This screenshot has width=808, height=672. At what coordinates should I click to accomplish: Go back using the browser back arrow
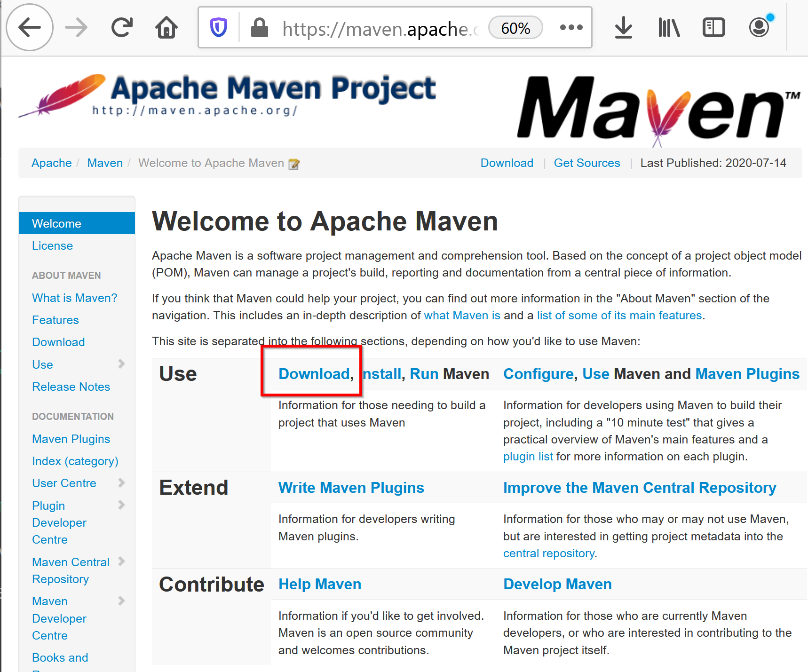click(x=30, y=27)
